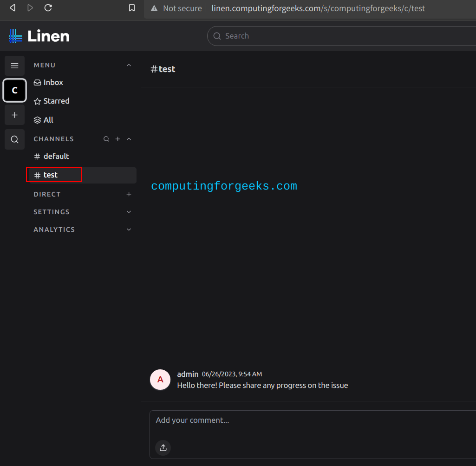Screen dimensions: 476x466
Task: Click the admin user avatar
Action: pyautogui.click(x=160, y=380)
